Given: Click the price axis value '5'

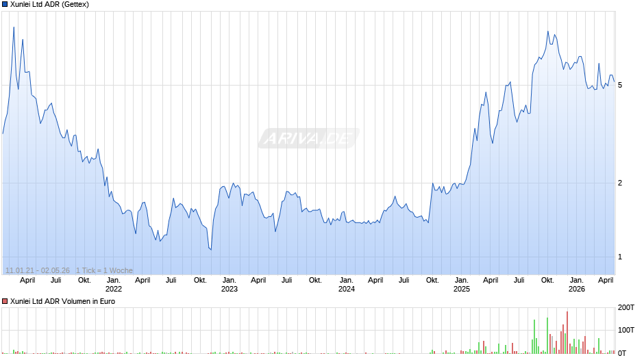Looking at the screenshot, I should (620, 85).
